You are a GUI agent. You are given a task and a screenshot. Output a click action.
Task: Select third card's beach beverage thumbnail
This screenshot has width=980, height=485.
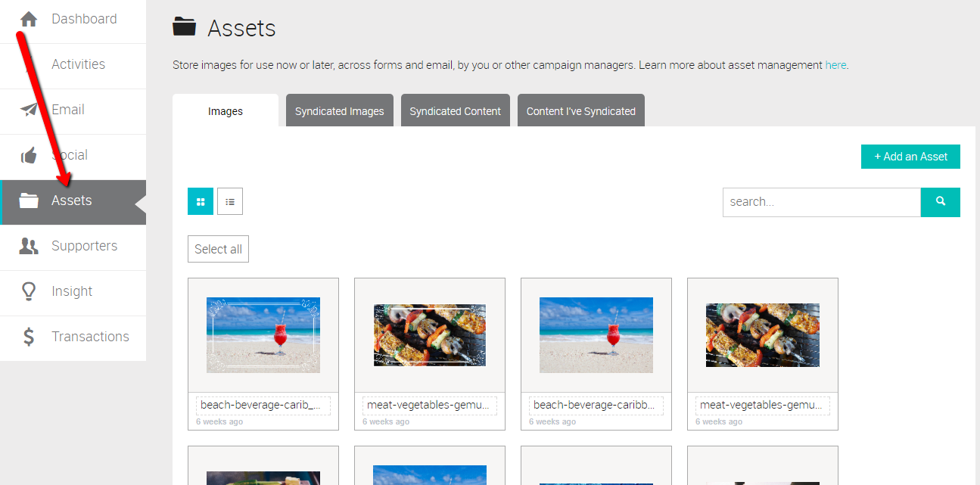pyautogui.click(x=596, y=335)
